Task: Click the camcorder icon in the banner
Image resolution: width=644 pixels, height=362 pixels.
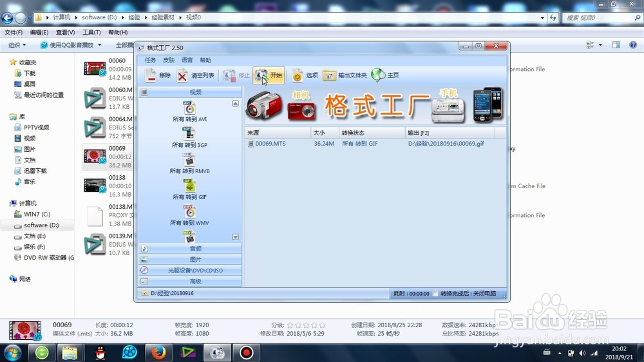Action: pos(264,106)
